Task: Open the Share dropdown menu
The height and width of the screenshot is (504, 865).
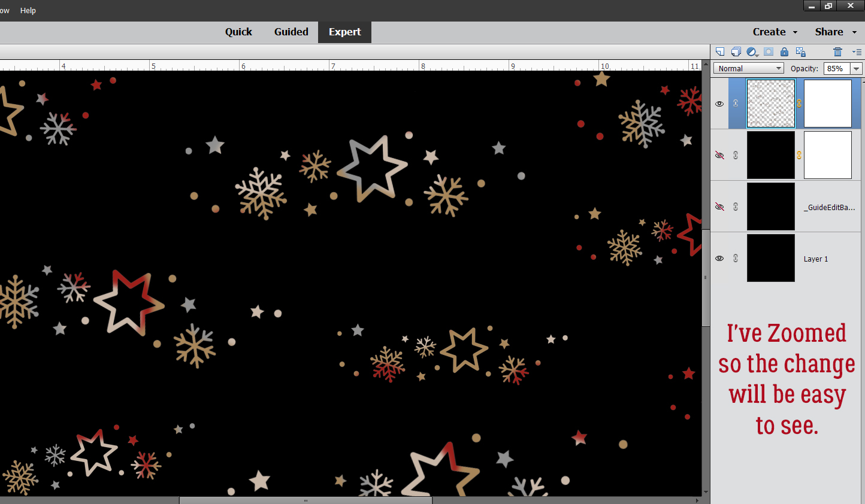Action: 836,32
